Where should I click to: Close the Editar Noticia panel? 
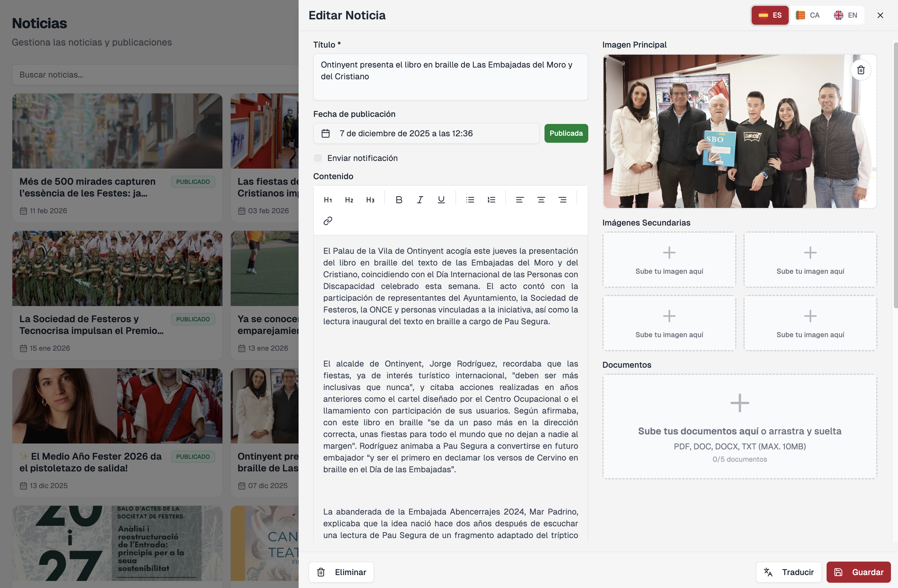(880, 15)
